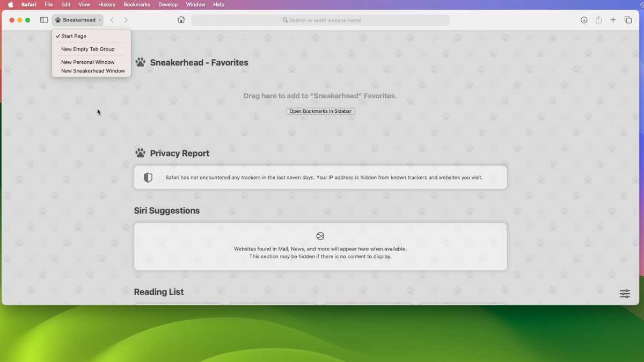Screen dimensions: 644x362
Task: Click the paw icon beside Privacy Report
Action: click(x=141, y=153)
